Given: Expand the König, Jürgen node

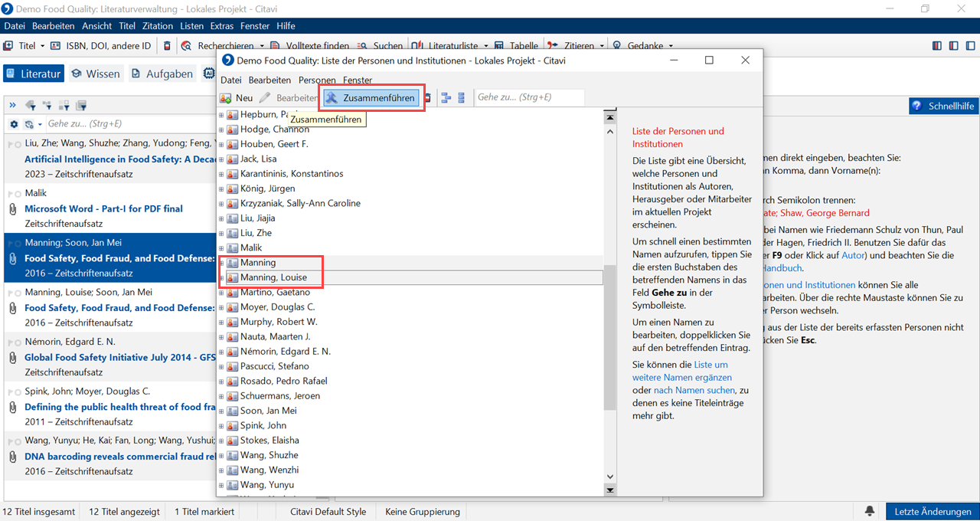Looking at the screenshot, I should 221,188.
